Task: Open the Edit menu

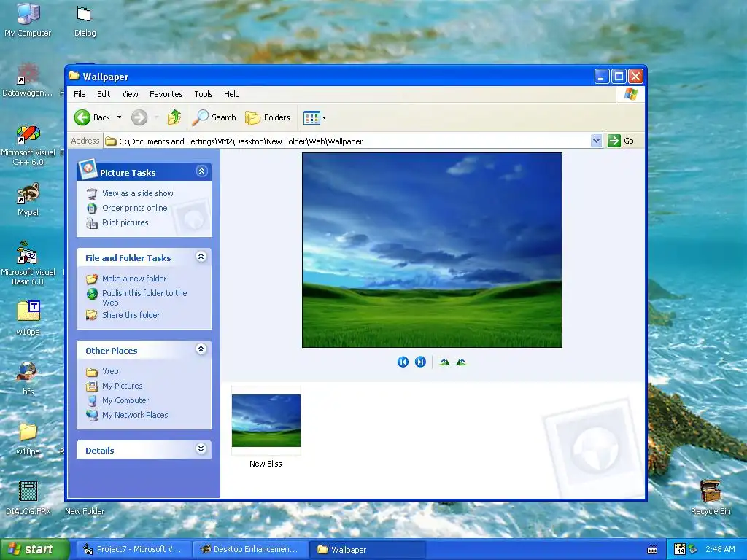Action: [x=104, y=94]
